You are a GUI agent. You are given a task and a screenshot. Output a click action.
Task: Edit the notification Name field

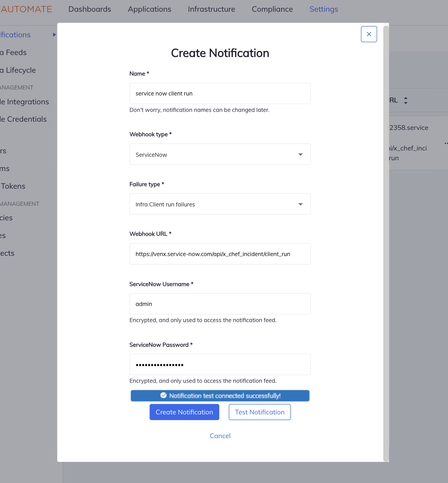click(x=220, y=93)
